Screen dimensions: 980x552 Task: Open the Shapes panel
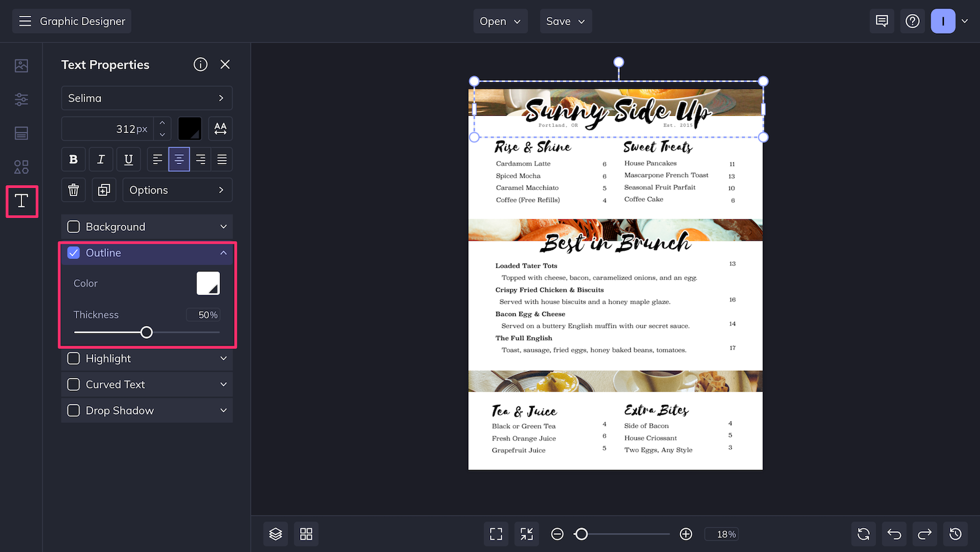point(21,166)
